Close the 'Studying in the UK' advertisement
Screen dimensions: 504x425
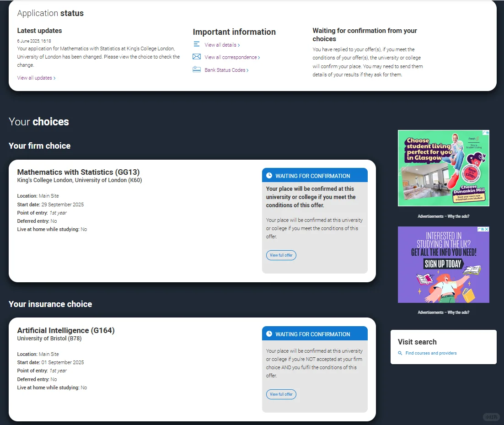[487, 229]
